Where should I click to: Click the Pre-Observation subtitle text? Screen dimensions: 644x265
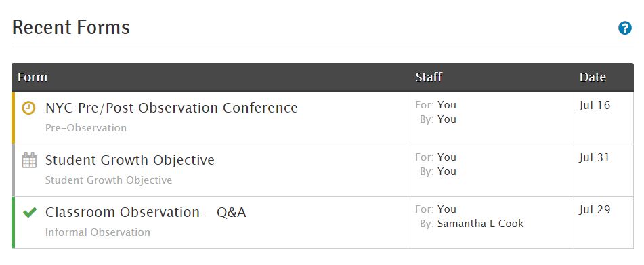(x=86, y=128)
